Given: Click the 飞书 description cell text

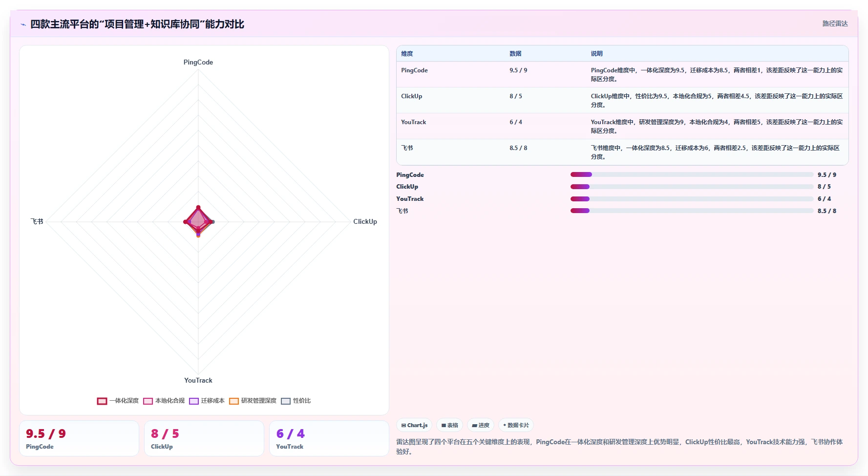Looking at the screenshot, I should 715,152.
